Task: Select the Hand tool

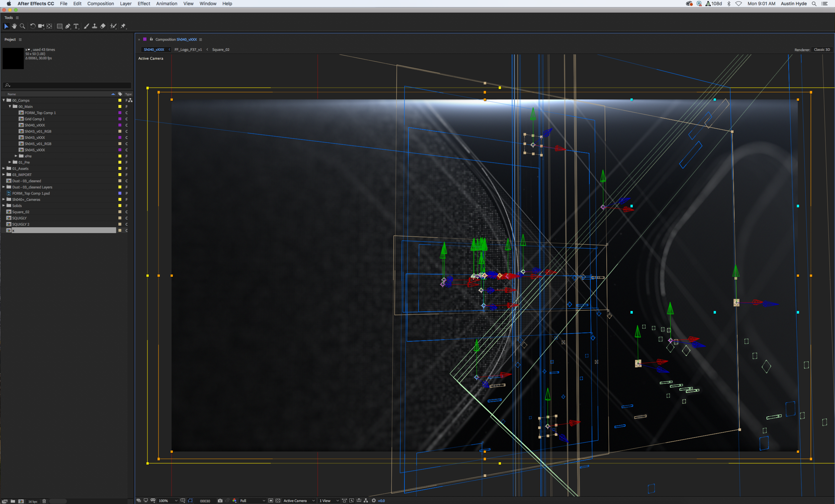Action: click(14, 26)
